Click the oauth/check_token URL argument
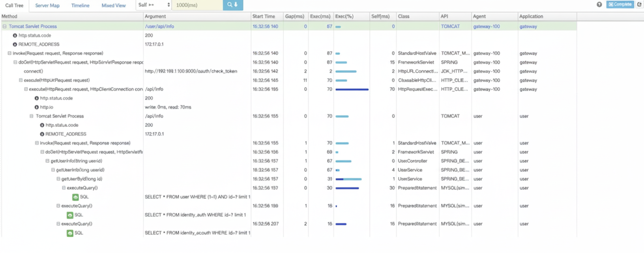The height and width of the screenshot is (253, 644). tap(191, 72)
